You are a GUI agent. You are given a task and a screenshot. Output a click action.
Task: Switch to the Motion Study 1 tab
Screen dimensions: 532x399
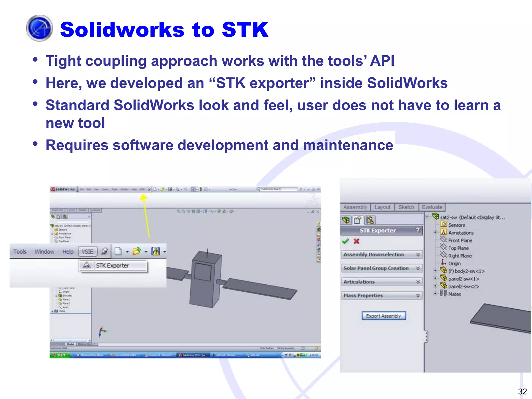[87, 344]
